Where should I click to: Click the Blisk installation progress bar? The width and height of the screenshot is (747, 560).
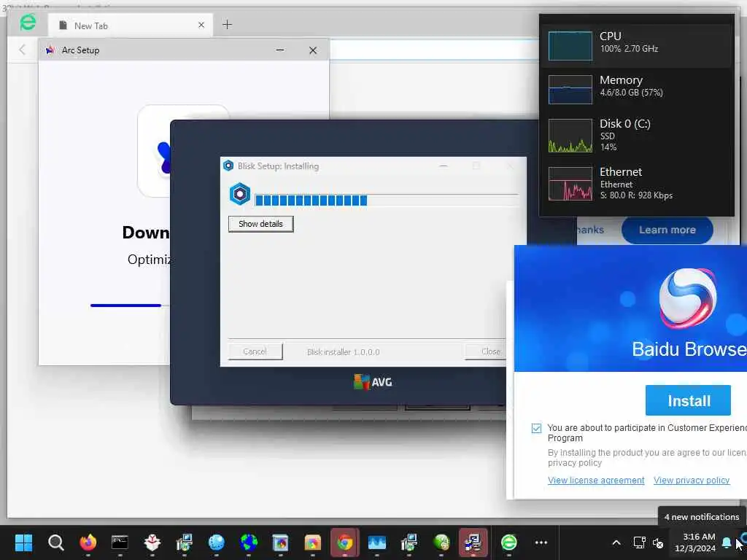point(387,200)
